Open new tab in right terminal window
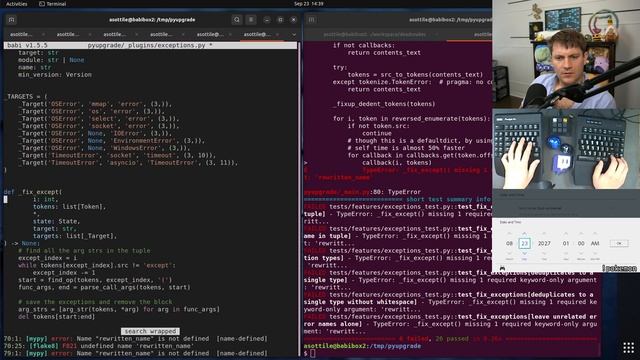The height and width of the screenshot is (360, 640). 311,20
